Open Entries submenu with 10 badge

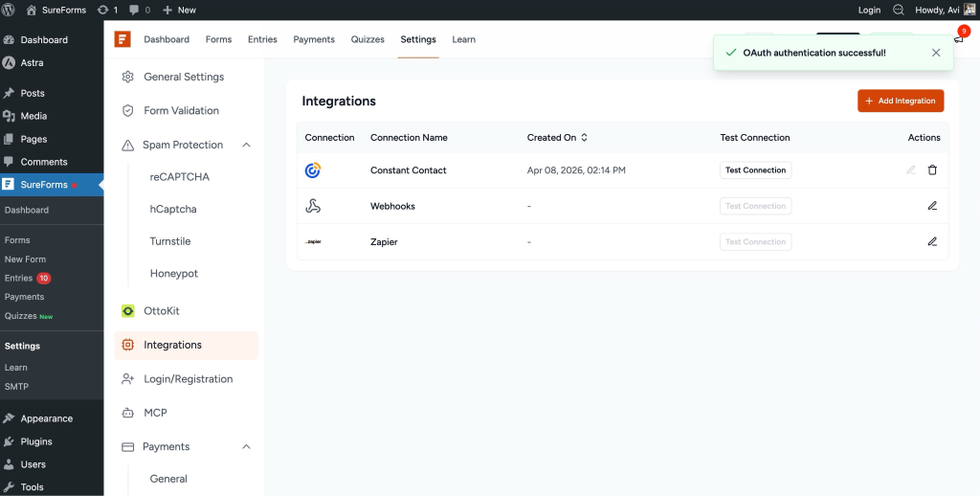click(28, 278)
